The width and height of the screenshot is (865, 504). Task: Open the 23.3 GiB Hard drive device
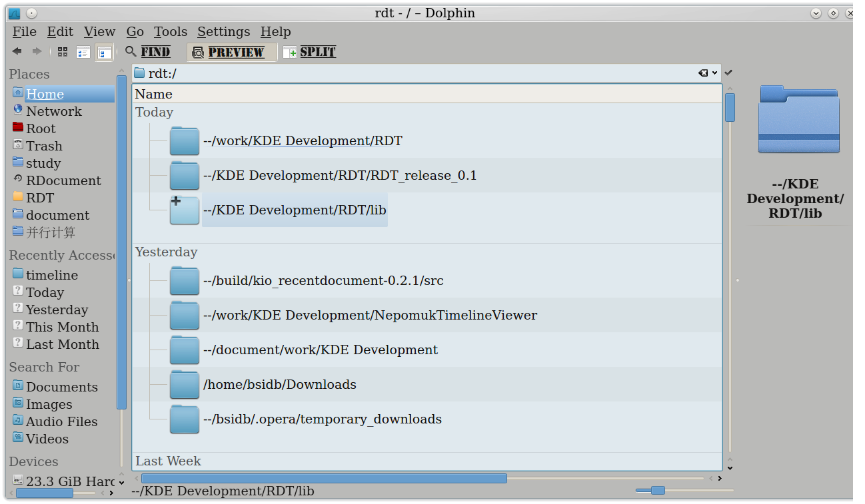coord(63,481)
